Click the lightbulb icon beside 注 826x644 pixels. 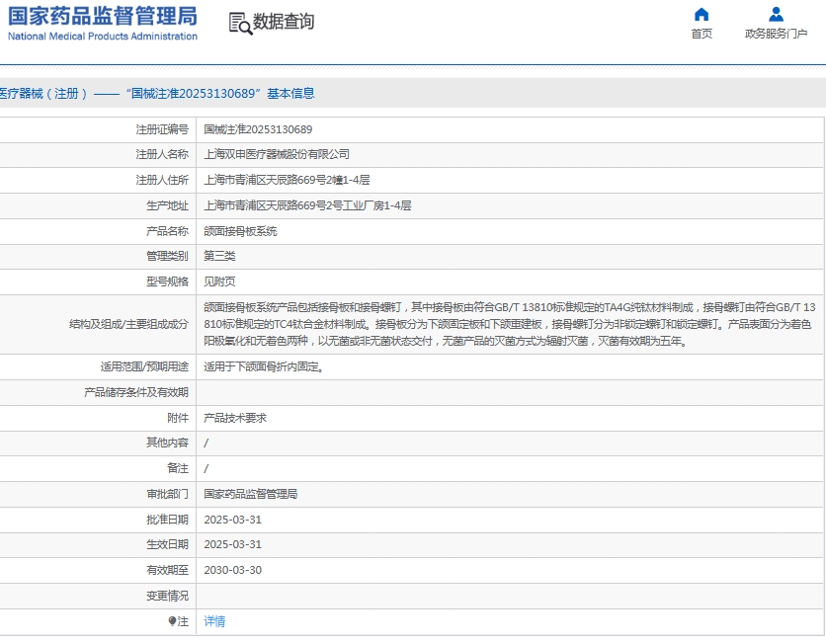tap(172, 621)
